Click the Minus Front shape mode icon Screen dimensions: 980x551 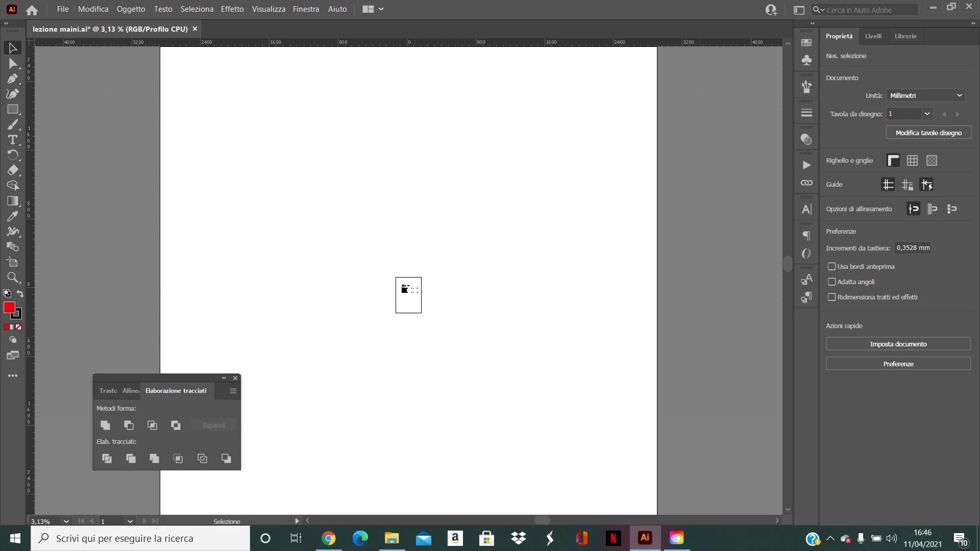coord(129,425)
